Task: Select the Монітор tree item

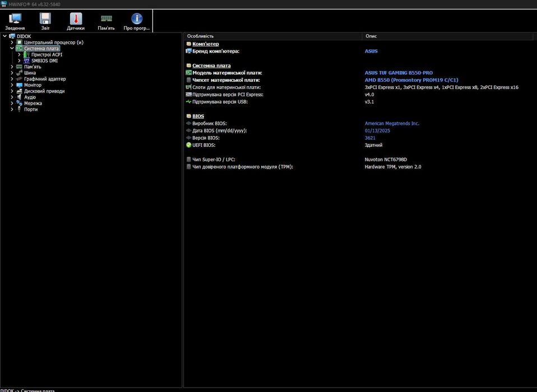Action: pyautogui.click(x=33, y=85)
